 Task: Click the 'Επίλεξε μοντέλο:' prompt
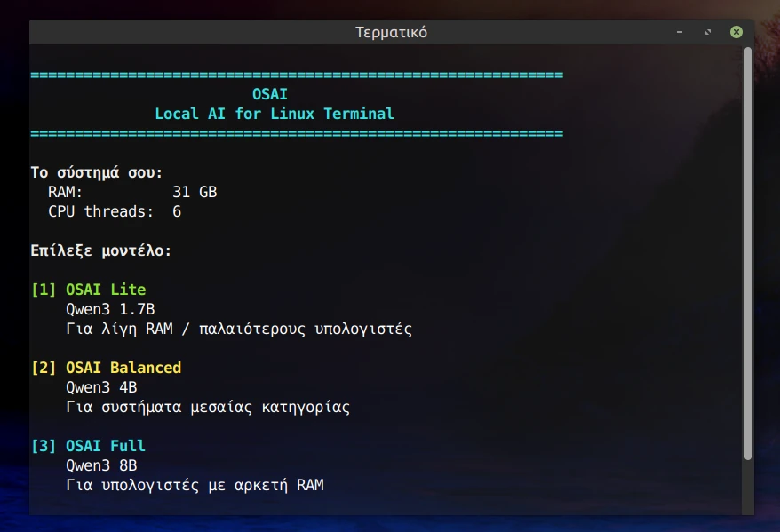coord(101,250)
